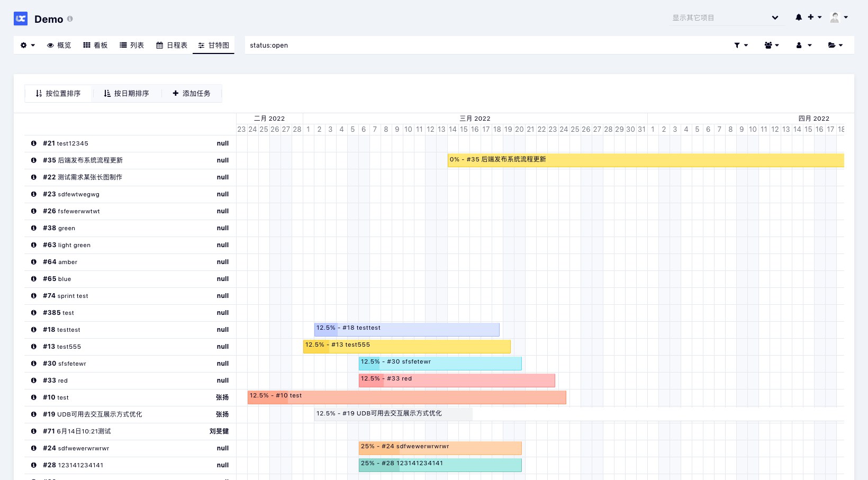
Task: Switch to the 概览 overview tab
Action: pyautogui.click(x=59, y=45)
